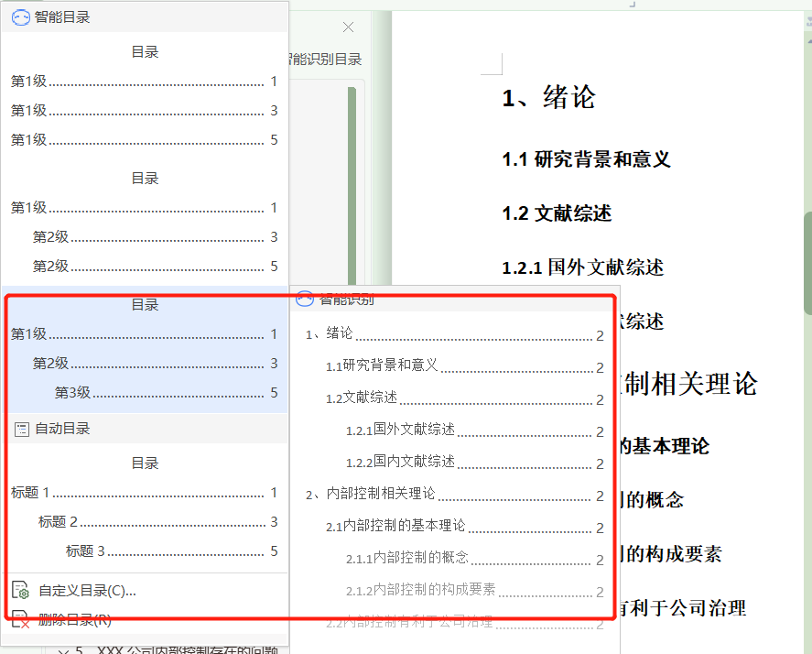Click document heading 1.1 研究背景和意义
Screen dimensions: 812x654
click(586, 159)
